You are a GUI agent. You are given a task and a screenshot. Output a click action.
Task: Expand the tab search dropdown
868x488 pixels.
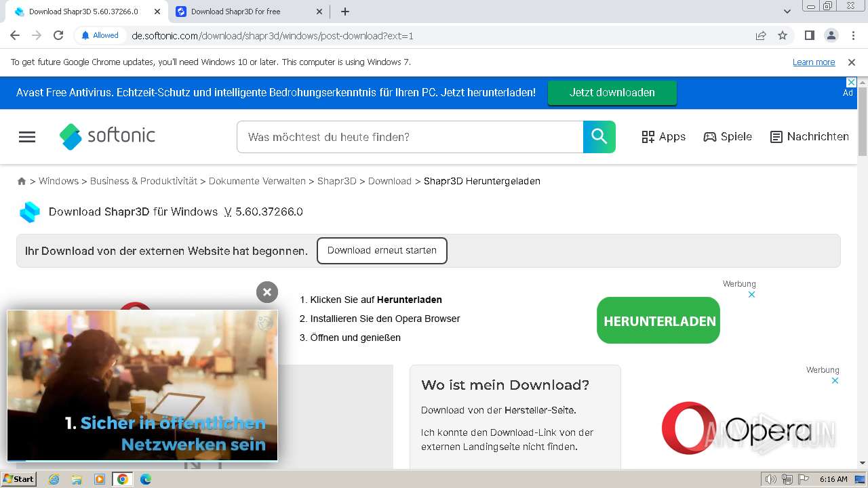[787, 12]
